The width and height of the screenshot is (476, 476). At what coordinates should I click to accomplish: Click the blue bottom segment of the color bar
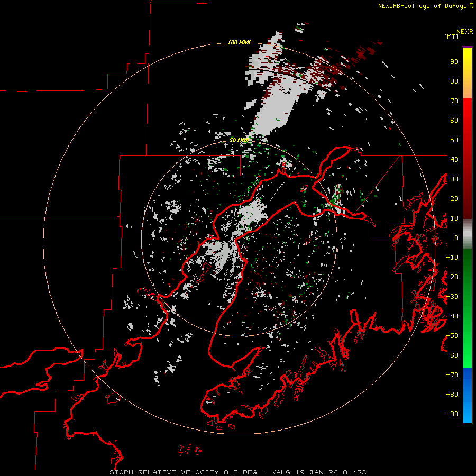[x=467, y=396]
